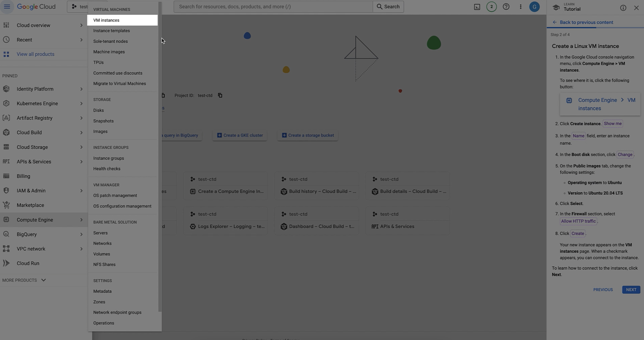644x340 pixels.
Task: Expand the IAM & Admin submenu arrow
Action: click(x=81, y=191)
